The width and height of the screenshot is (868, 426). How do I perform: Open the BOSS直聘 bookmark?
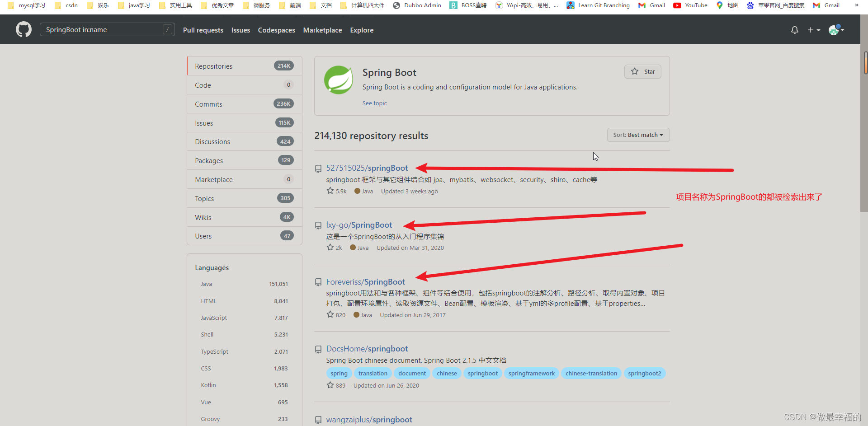tap(468, 5)
